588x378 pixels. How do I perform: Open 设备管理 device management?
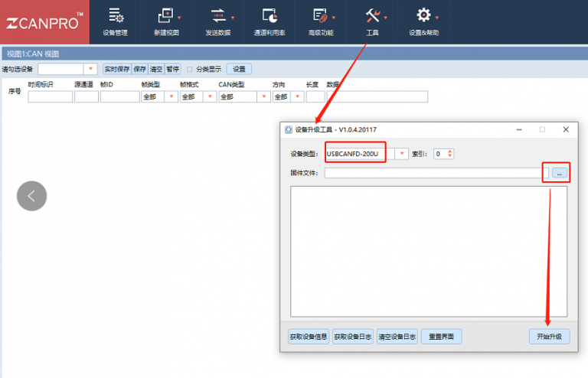pyautogui.click(x=116, y=21)
